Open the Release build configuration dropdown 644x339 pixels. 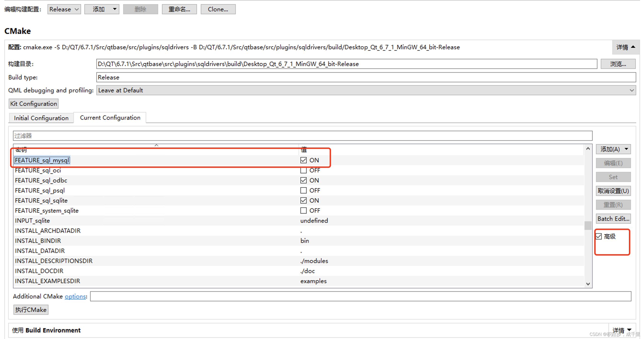click(x=64, y=9)
